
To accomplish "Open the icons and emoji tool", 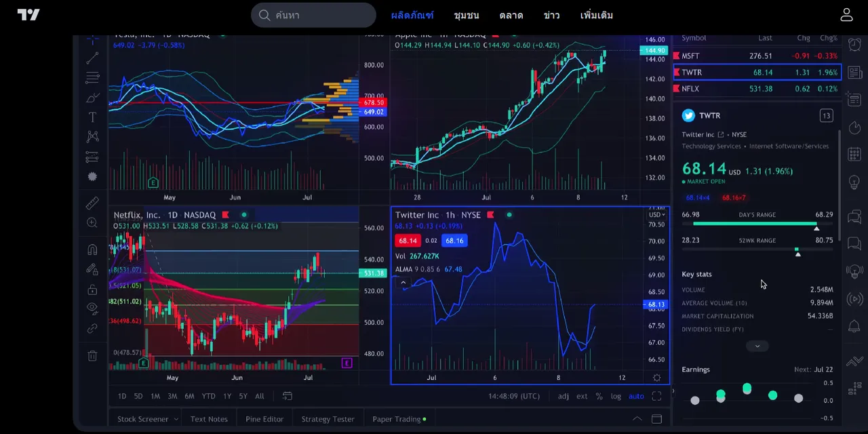I will click(92, 176).
